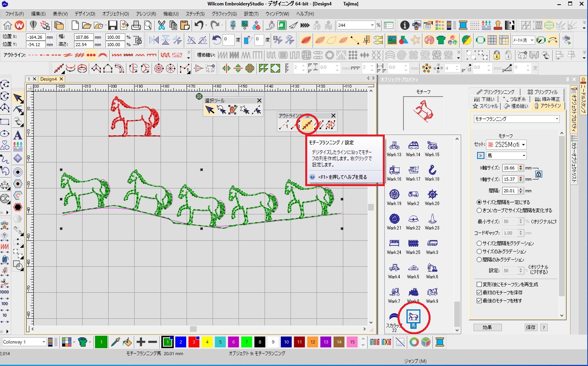Select the サイズと間隔を一定にする radio option
Image resolution: width=588 pixels, height=366 pixels.
pos(479,202)
